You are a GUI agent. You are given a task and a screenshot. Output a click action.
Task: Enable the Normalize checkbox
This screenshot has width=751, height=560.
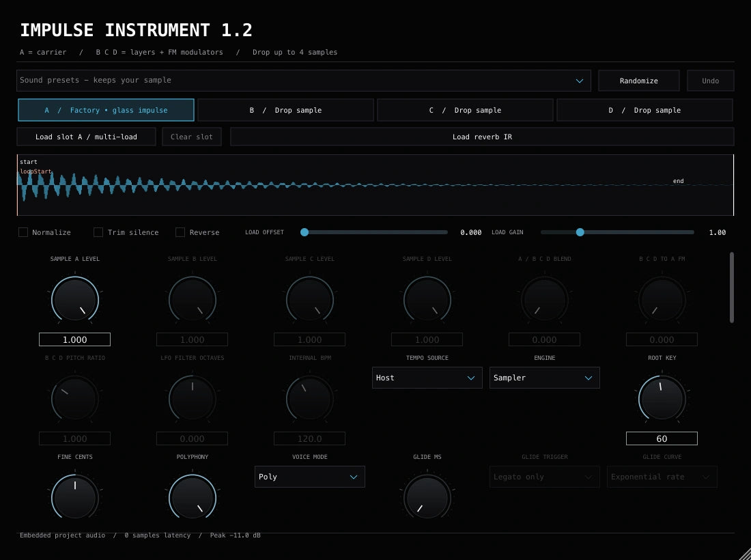pyautogui.click(x=23, y=232)
